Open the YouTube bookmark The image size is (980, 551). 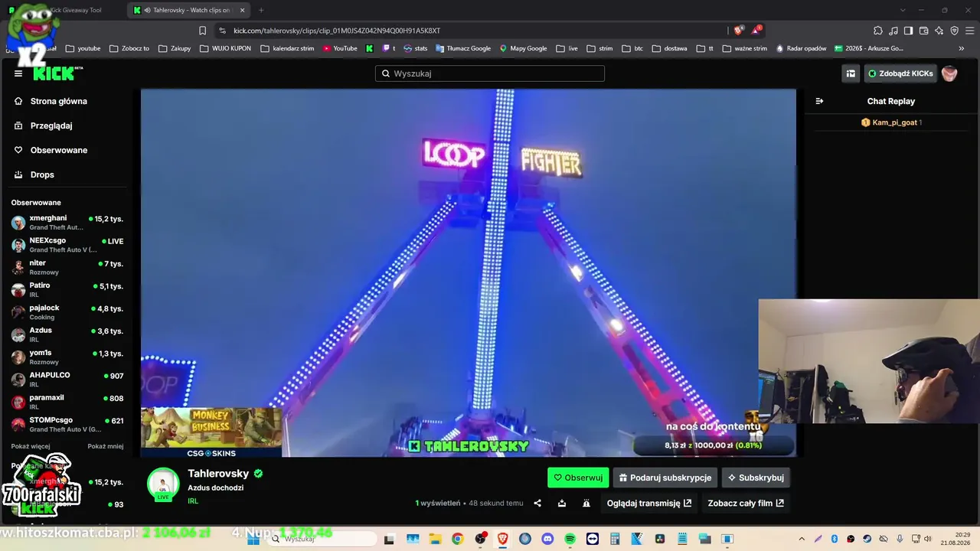[340, 48]
